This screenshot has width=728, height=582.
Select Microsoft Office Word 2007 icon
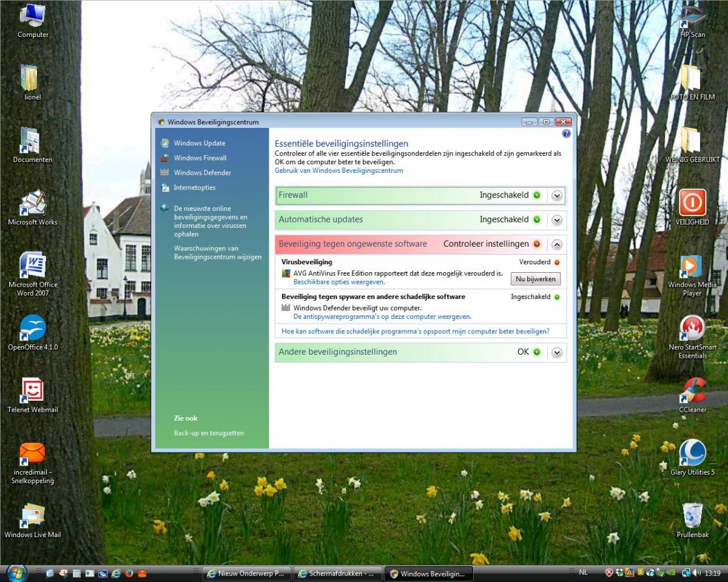point(32,274)
